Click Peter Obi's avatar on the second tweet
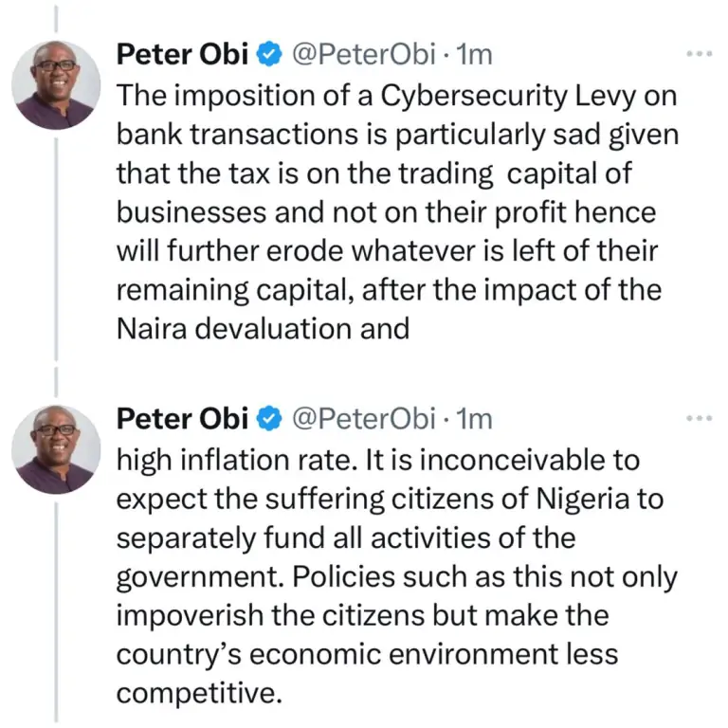 [x=55, y=448]
